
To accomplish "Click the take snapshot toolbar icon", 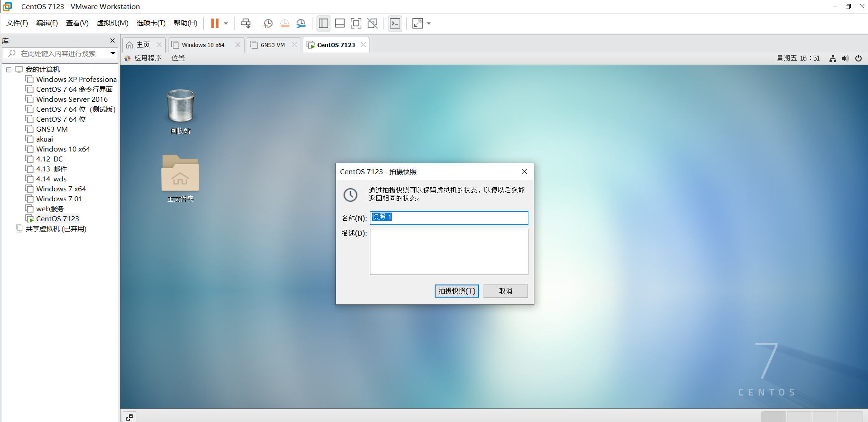I will click(268, 23).
